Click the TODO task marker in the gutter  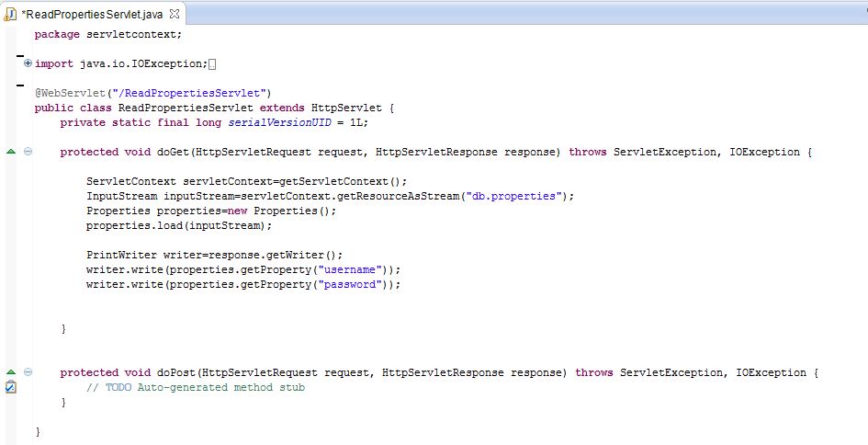coord(11,387)
